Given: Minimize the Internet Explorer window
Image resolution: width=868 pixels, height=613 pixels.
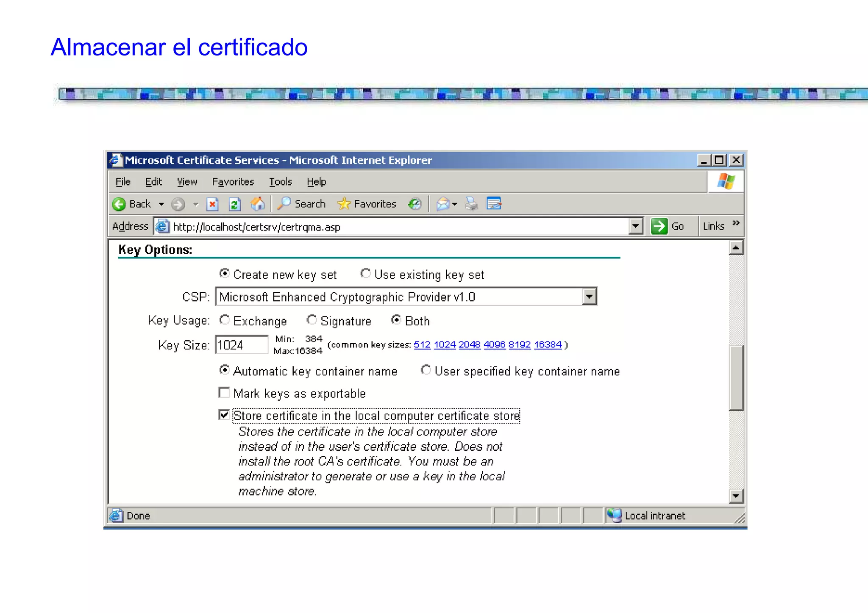Looking at the screenshot, I should tap(704, 160).
